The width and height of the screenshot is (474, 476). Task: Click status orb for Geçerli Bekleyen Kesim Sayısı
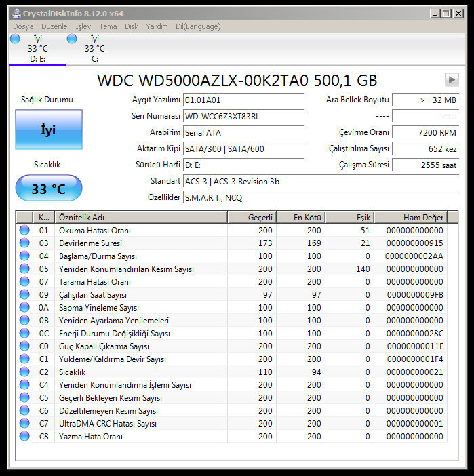24,397
